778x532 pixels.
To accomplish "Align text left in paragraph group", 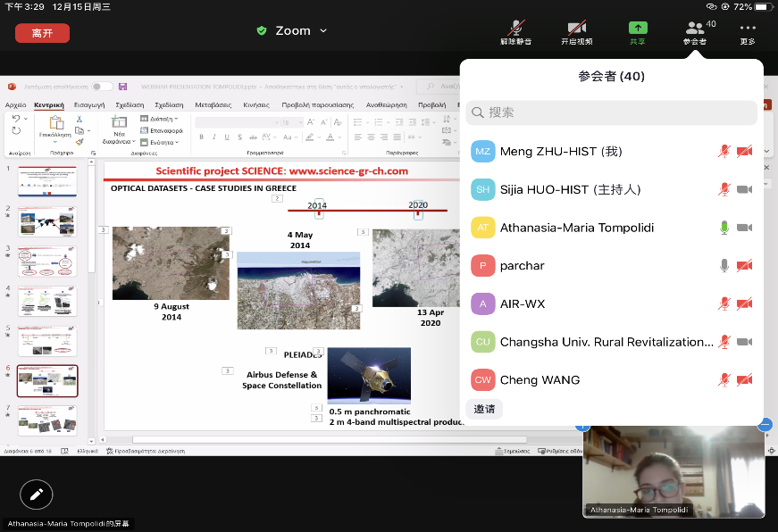I will (x=358, y=137).
